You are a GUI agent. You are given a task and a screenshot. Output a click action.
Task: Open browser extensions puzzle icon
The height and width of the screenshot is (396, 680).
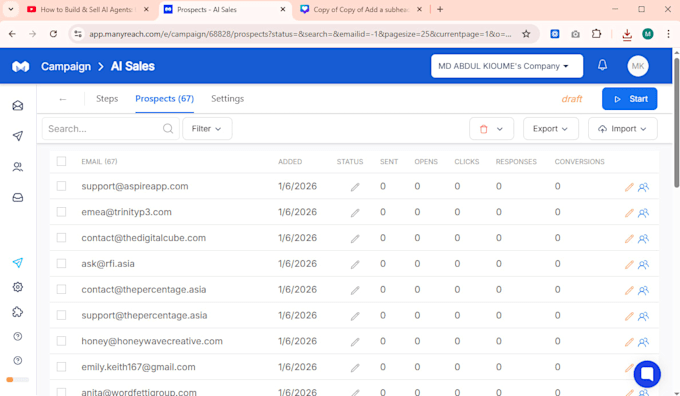tap(596, 34)
